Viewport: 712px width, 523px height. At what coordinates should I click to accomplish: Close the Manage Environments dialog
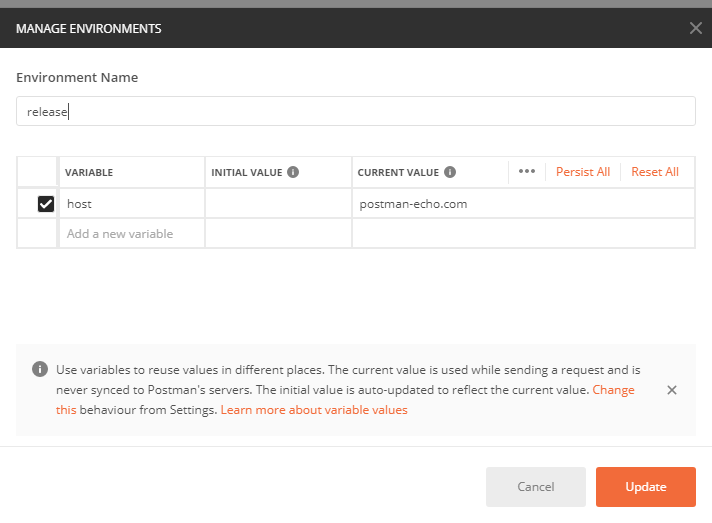pos(695,28)
